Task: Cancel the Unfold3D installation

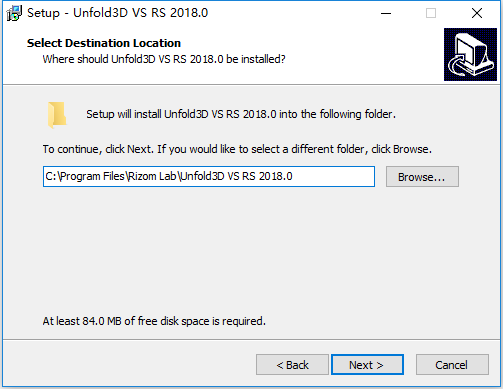Action: pos(452,365)
